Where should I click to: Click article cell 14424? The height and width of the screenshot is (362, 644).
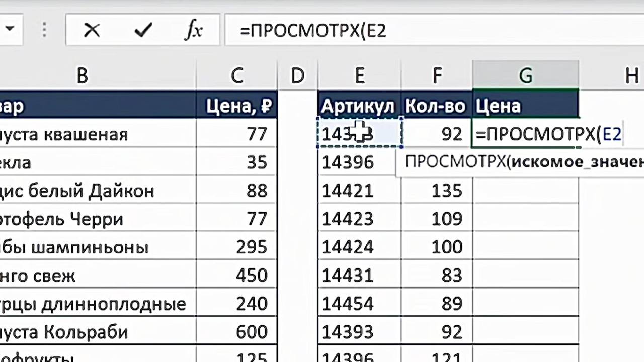click(360, 247)
